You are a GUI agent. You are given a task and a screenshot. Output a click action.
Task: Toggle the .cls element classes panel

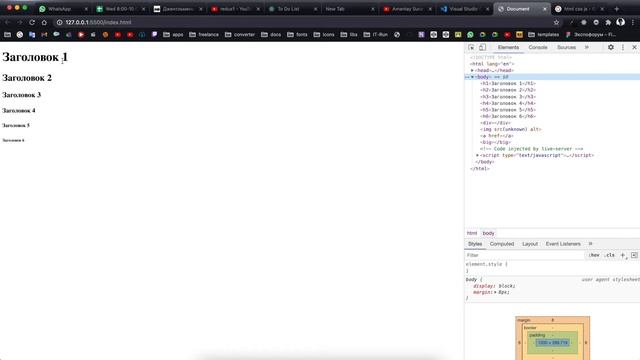coord(610,255)
